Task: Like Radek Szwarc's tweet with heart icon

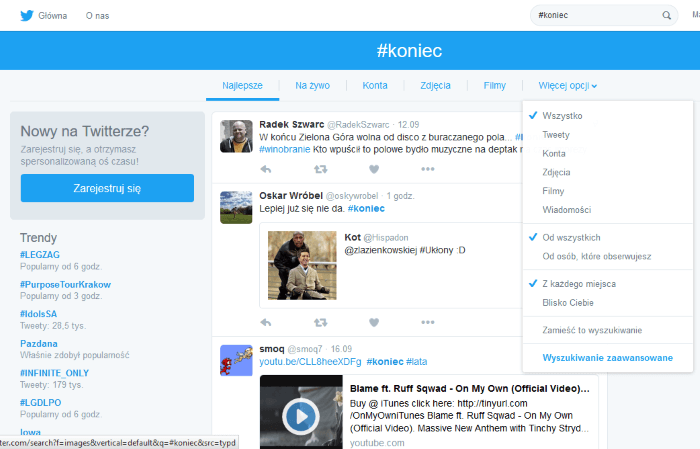Action: pyautogui.click(x=374, y=168)
